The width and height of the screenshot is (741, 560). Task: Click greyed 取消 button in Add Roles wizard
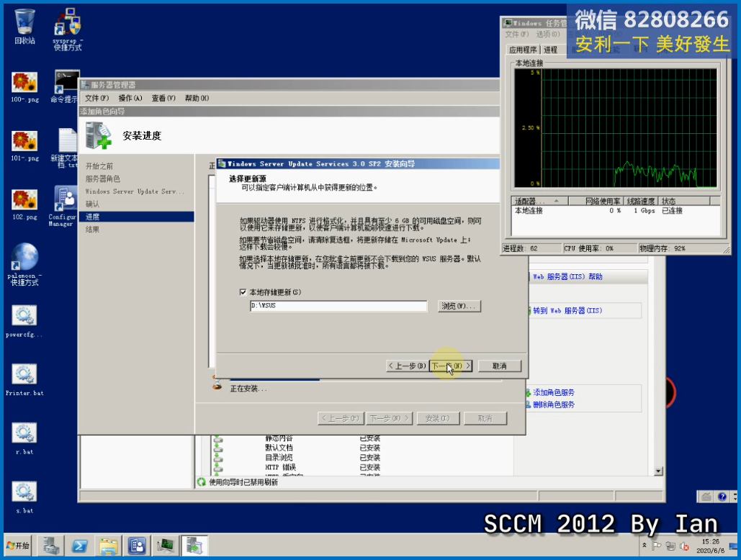485,418
